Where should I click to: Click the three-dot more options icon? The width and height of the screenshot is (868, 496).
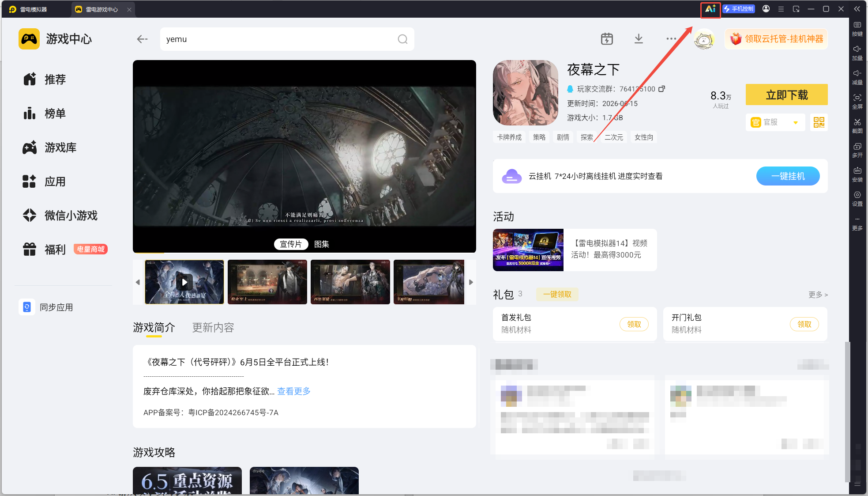[x=671, y=39]
